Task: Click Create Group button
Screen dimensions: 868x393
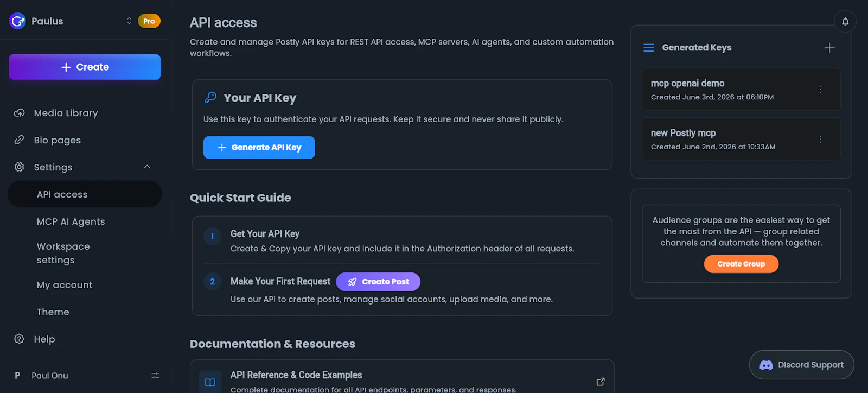Action: click(741, 264)
